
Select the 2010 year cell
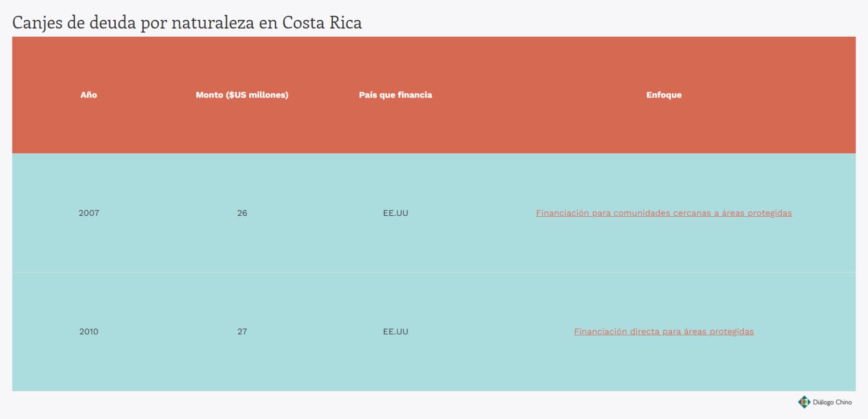pyautogui.click(x=89, y=332)
